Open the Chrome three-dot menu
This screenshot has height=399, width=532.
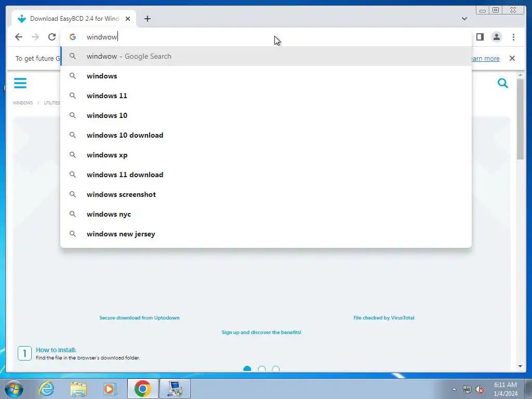pyautogui.click(x=513, y=37)
